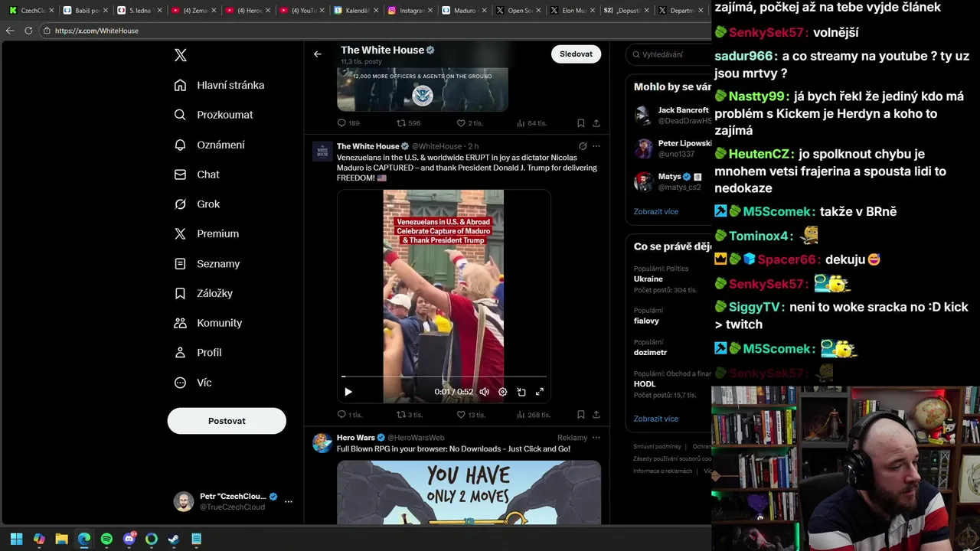980x551 pixels.
Task: Open Hlavní stránka home page
Action: (219, 85)
